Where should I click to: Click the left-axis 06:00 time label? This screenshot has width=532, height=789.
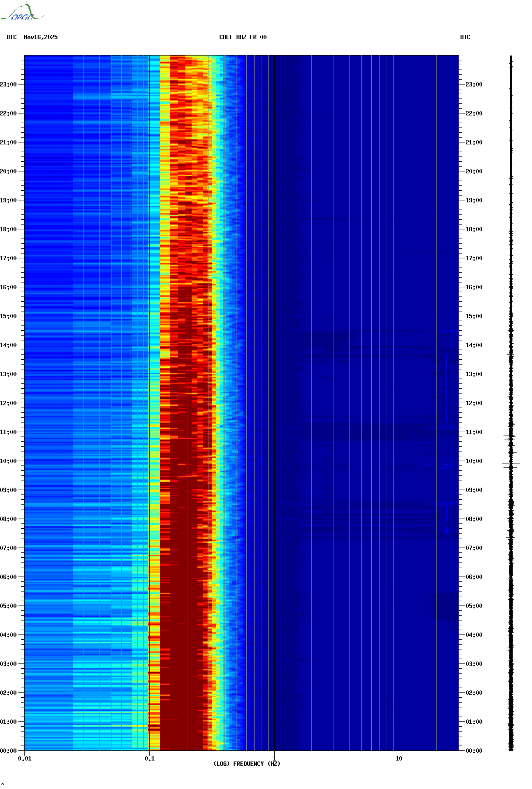tap(8, 577)
